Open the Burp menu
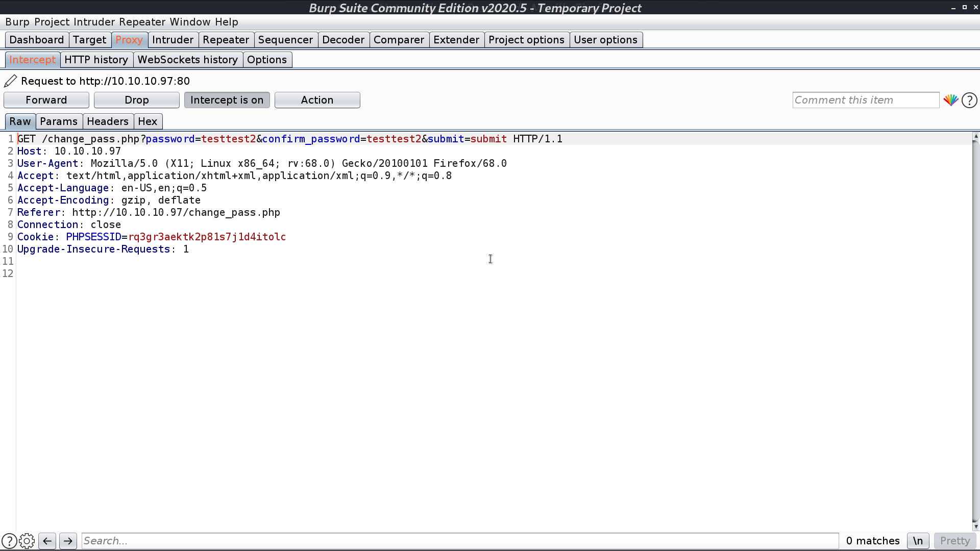Image resolution: width=980 pixels, height=551 pixels. click(17, 22)
